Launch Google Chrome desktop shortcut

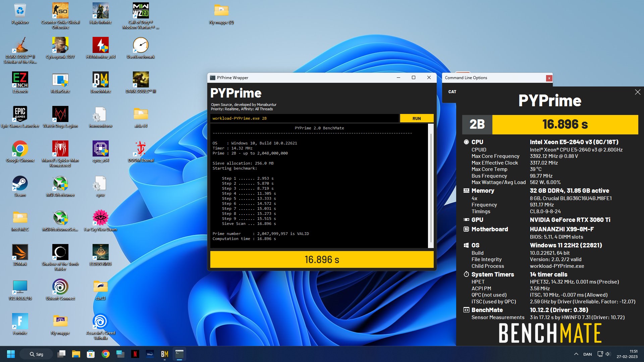click(20, 152)
